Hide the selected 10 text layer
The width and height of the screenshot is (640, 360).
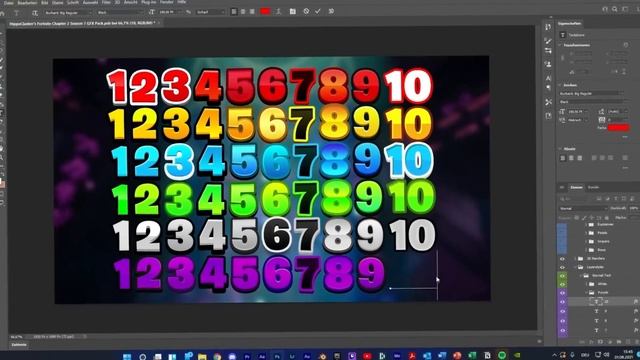[x=562, y=302]
